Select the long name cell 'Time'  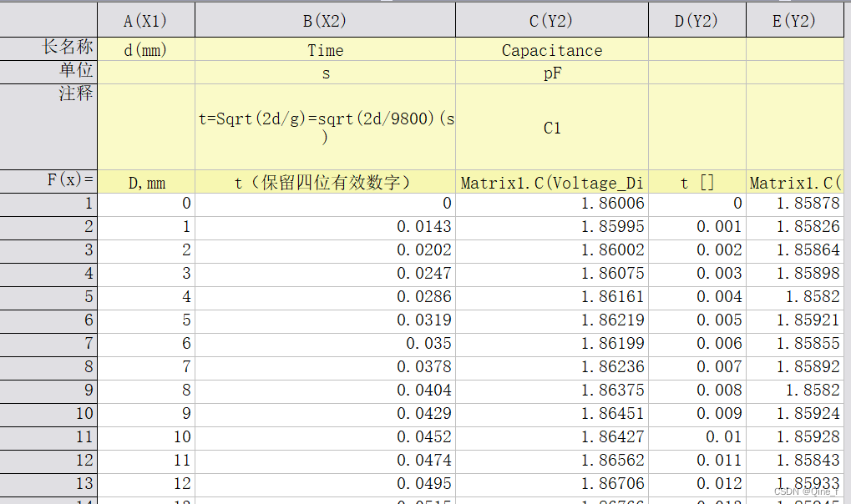325,49
